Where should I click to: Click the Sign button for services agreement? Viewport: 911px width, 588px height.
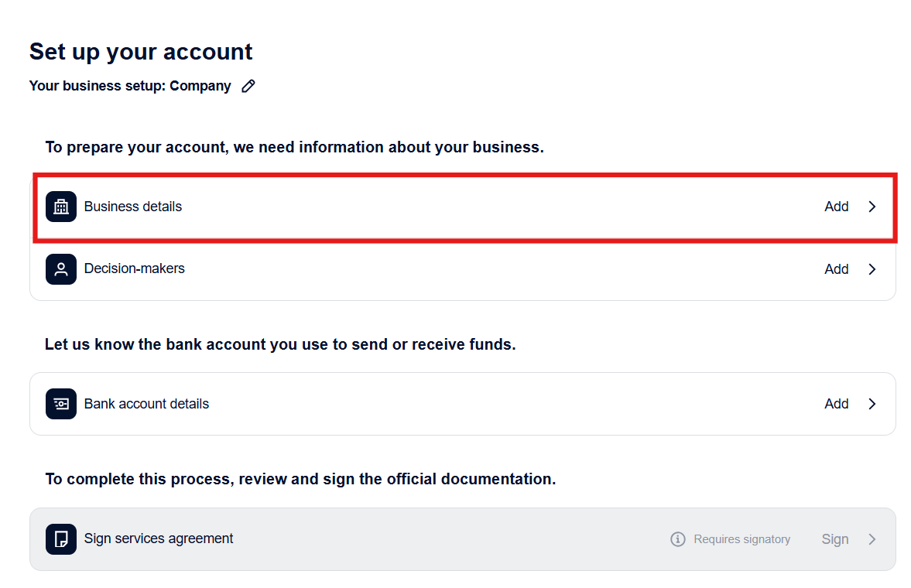tap(835, 539)
